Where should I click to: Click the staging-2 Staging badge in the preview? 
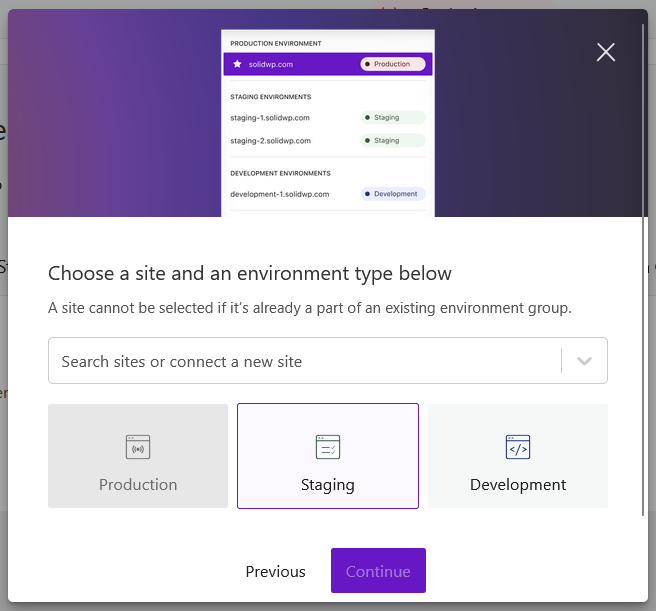[392, 141]
